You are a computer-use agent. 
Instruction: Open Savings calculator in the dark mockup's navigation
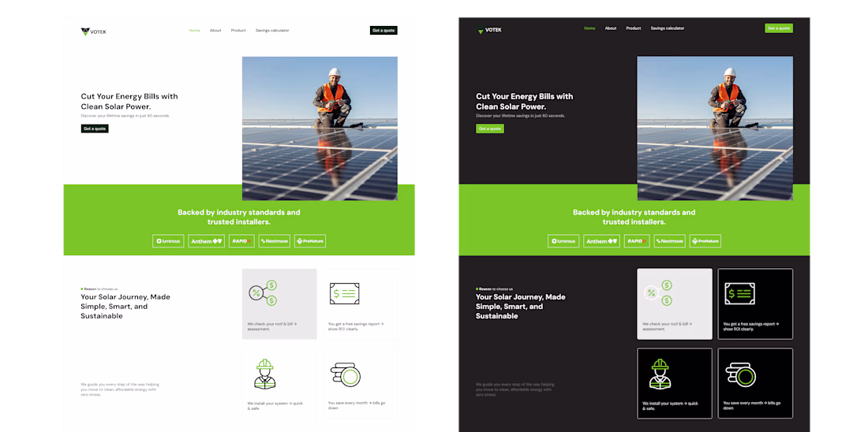click(x=668, y=28)
